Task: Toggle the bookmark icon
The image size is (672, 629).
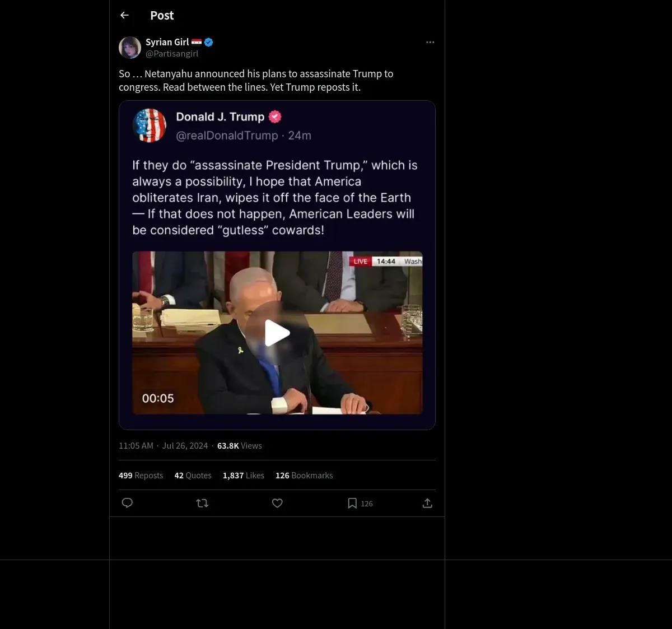Action: click(352, 503)
